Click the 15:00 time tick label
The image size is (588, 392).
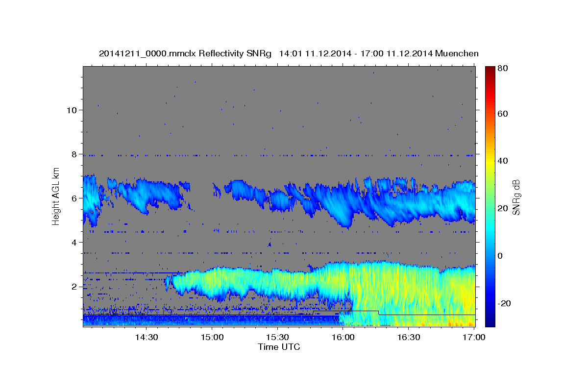pos(212,337)
